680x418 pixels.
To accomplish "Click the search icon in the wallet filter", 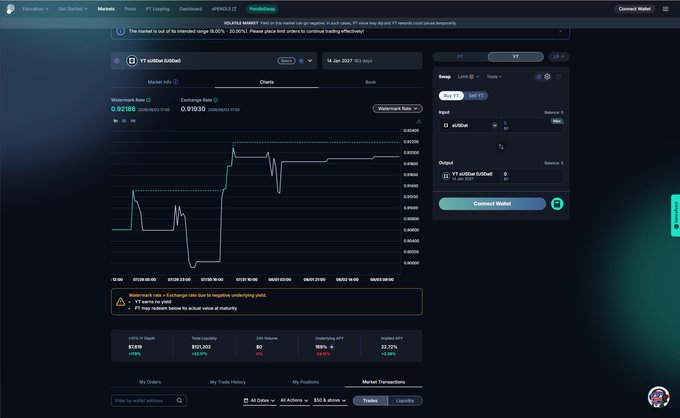I will pyautogui.click(x=180, y=401).
